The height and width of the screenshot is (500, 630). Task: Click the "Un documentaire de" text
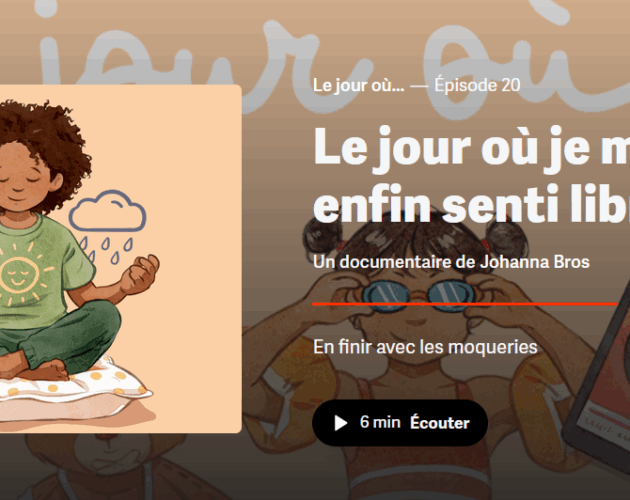[x=394, y=262]
